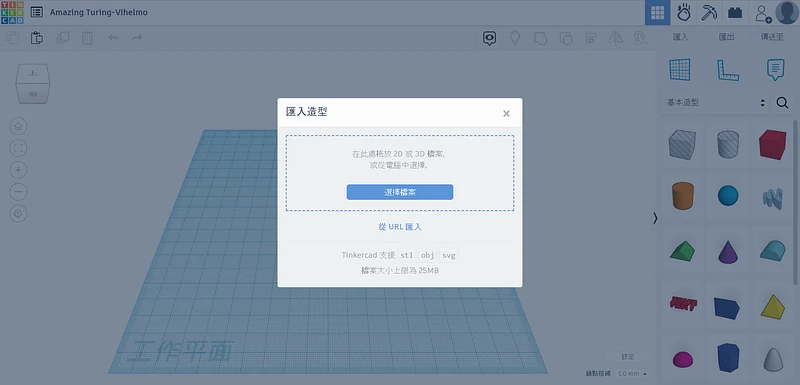The image size is (800, 385).
Task: Click the Paste clipboard icon
Action: click(x=37, y=38)
